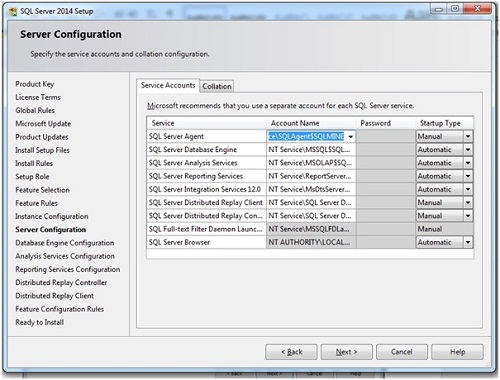Viewport: 500px width, 380px height.
Task: Select SQL Server Distributed Replay Client row
Action: 206,203
